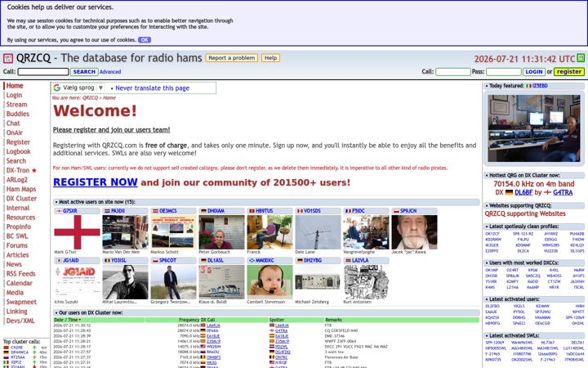588x368 pixels.
Task: Open JG1AID QSL card thumbnail
Action: [77, 282]
